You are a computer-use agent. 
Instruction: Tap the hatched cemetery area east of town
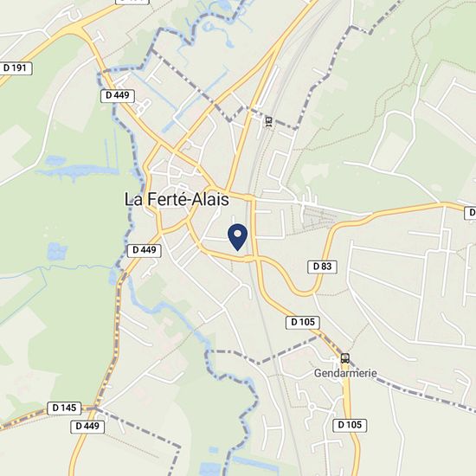coord(318,216)
